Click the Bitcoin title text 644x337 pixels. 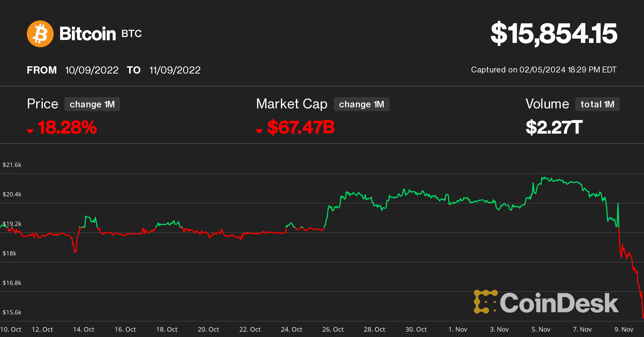[88, 34]
